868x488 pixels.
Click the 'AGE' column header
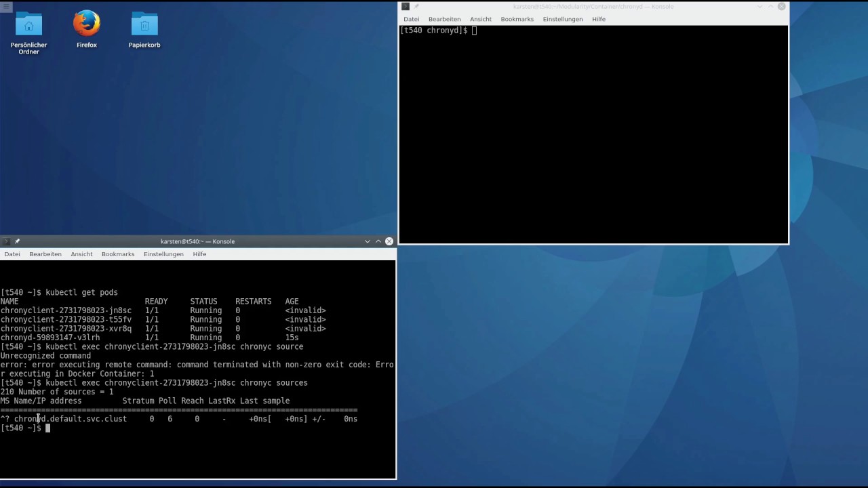[292, 302]
